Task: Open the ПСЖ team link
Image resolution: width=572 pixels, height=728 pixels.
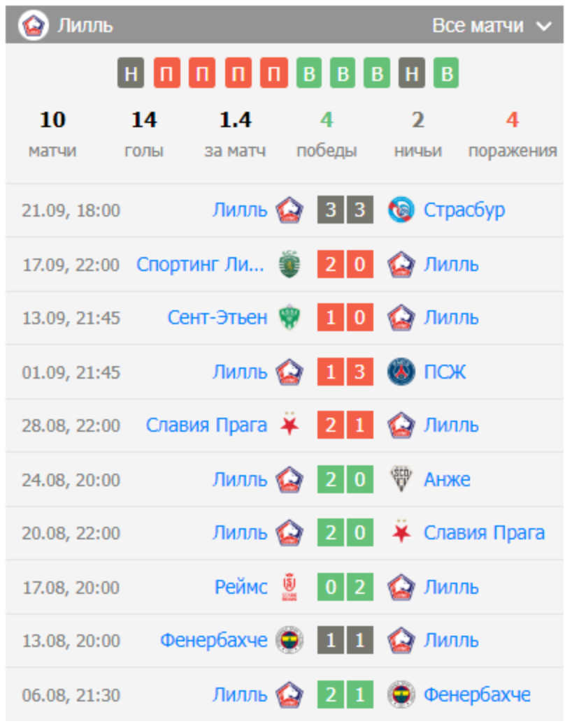Action: pos(445,372)
